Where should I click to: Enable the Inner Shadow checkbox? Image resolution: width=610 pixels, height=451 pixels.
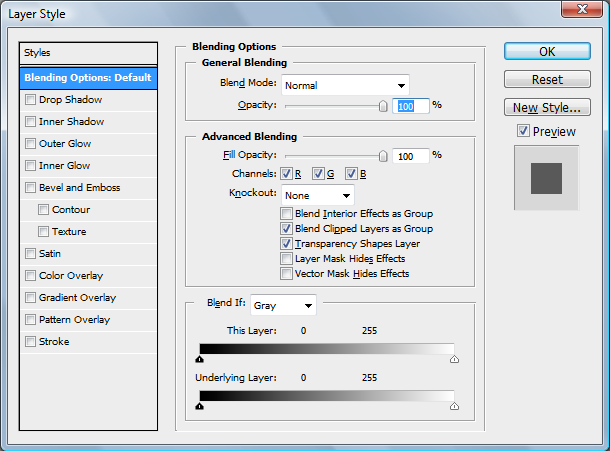pos(30,122)
